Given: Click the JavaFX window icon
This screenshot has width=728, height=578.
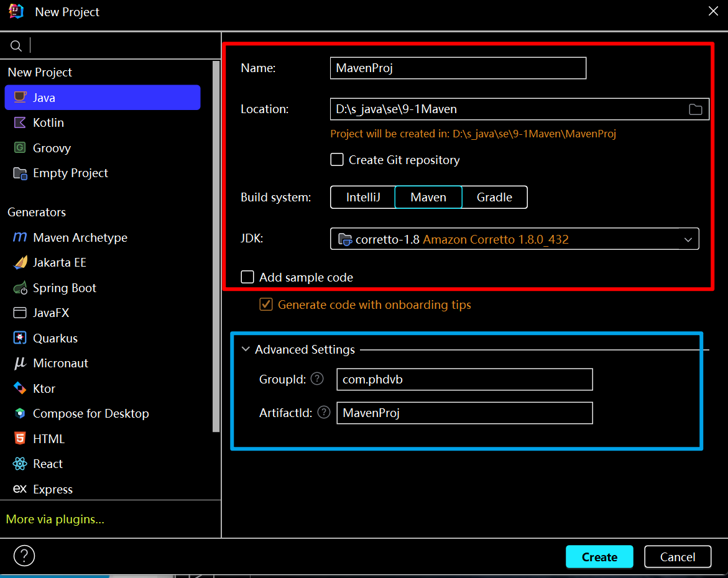Looking at the screenshot, I should click(x=20, y=313).
